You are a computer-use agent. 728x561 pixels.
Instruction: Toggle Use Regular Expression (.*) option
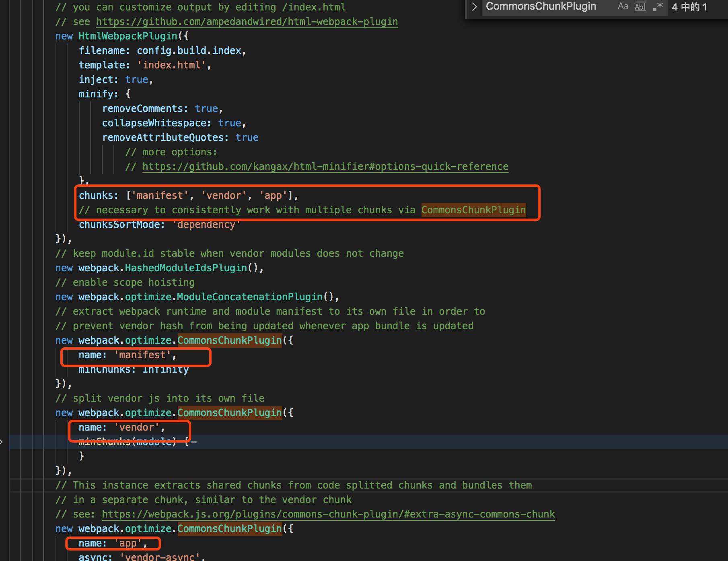658,6
